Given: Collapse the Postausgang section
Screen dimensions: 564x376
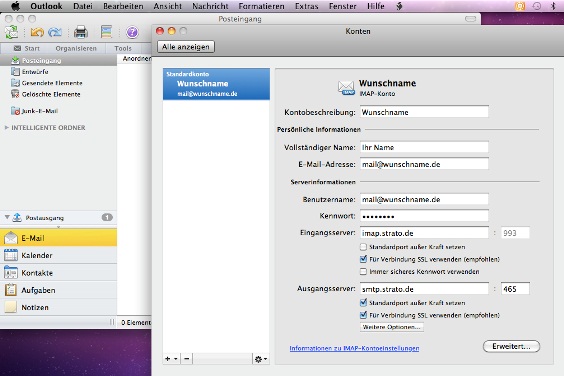Looking at the screenshot, I should 7,217.
